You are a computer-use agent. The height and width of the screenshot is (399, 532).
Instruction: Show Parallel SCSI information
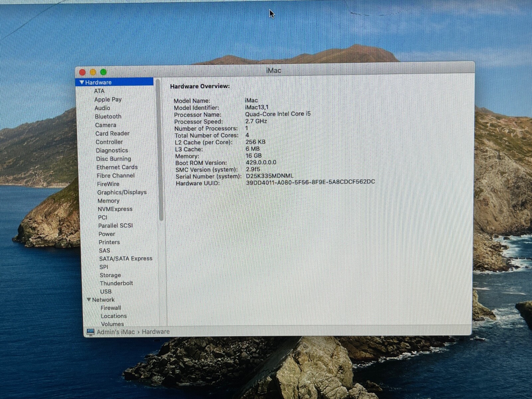click(115, 225)
